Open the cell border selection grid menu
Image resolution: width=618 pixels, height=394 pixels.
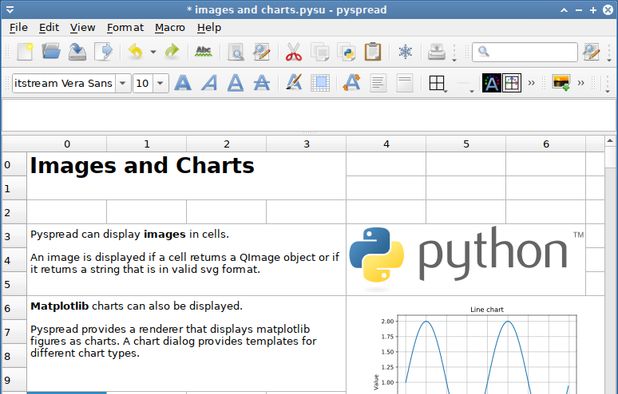[437, 83]
